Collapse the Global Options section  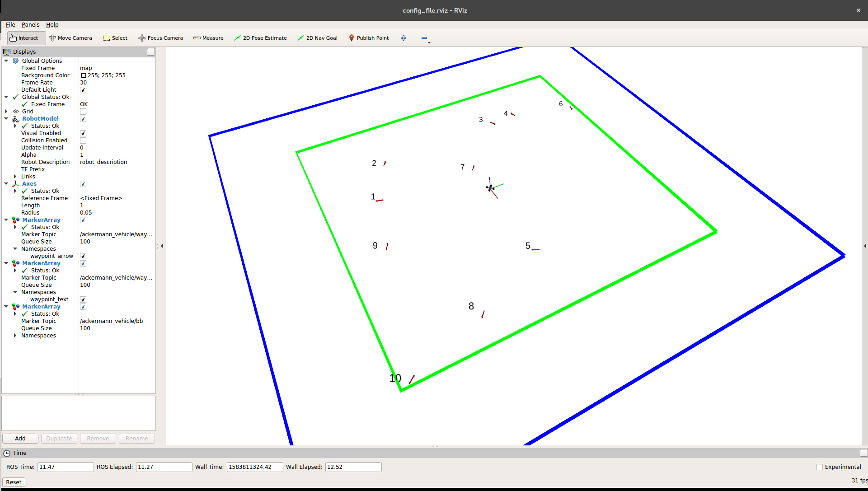(x=6, y=61)
